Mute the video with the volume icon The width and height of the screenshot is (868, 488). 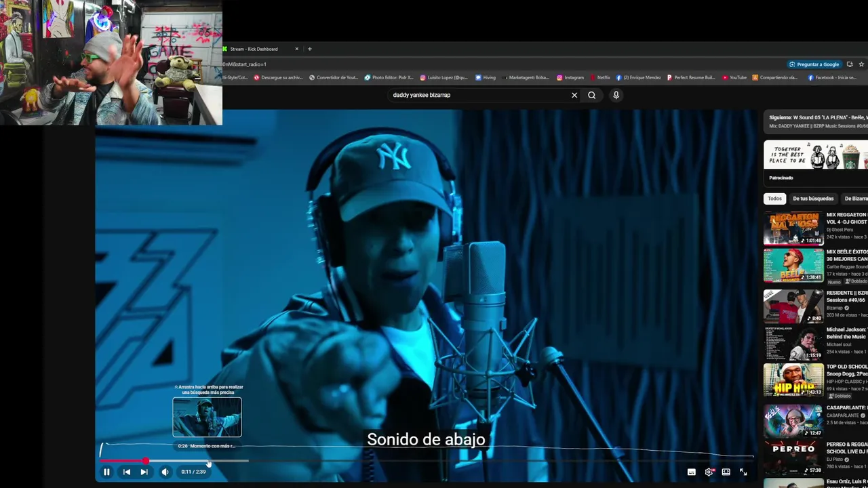pyautogui.click(x=165, y=472)
